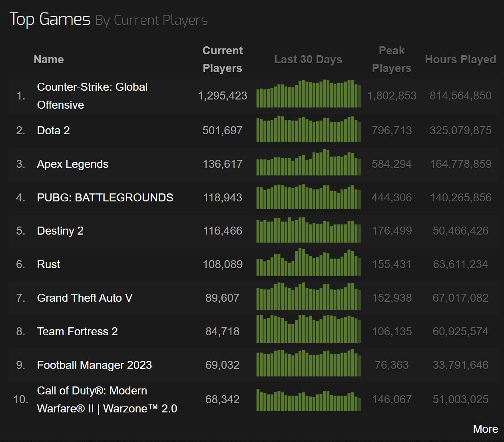Select peak players value 444,306

pyautogui.click(x=392, y=197)
